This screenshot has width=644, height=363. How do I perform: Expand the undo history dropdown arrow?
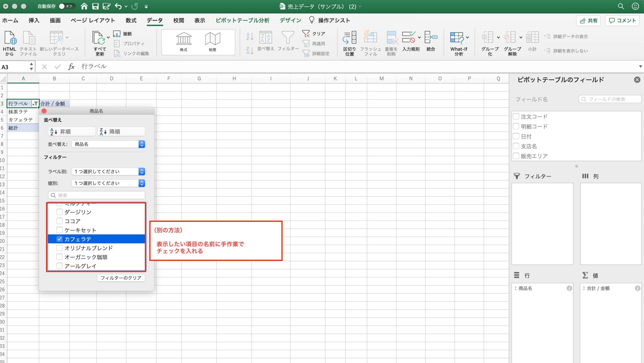point(126,7)
